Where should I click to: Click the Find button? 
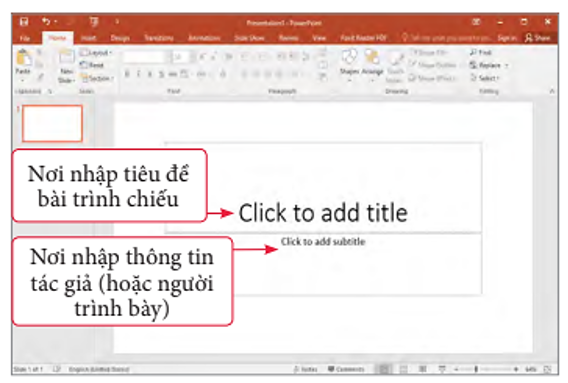(x=480, y=53)
